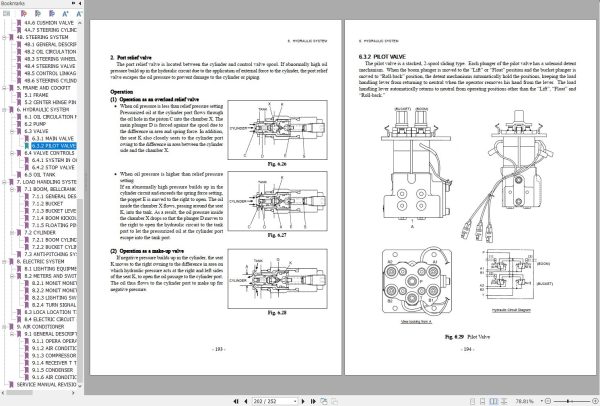This screenshot has height=406, width=600.
Task: Go to the last page
Action: click(313, 401)
